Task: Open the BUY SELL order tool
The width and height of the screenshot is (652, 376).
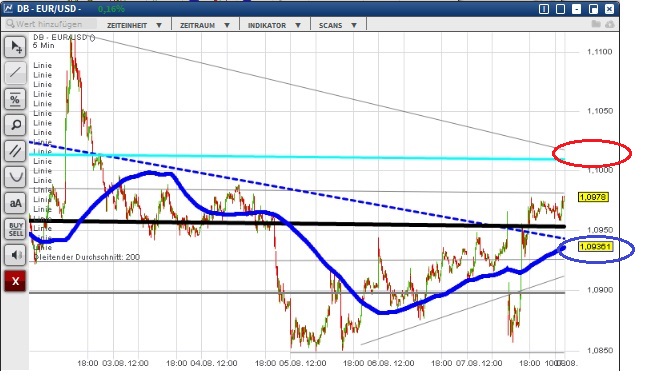Action: pos(15,229)
